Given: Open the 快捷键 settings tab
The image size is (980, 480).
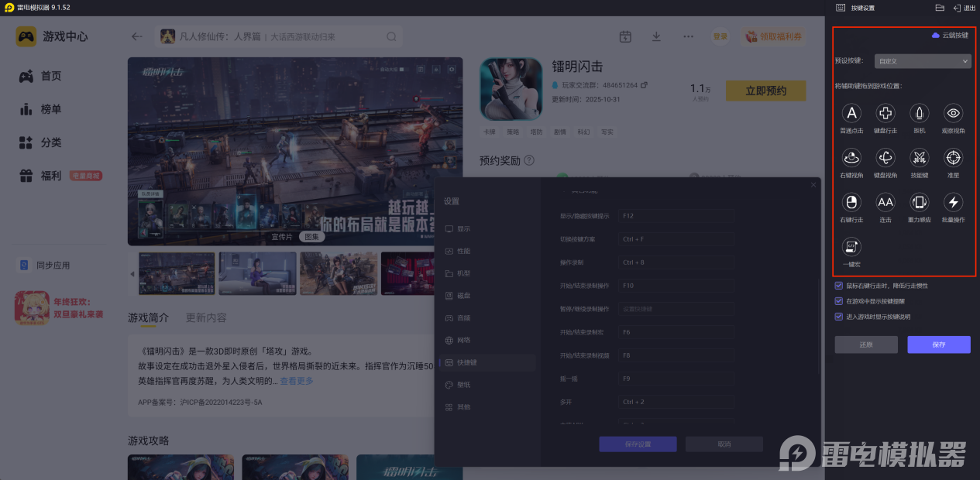Looking at the screenshot, I should (488, 362).
